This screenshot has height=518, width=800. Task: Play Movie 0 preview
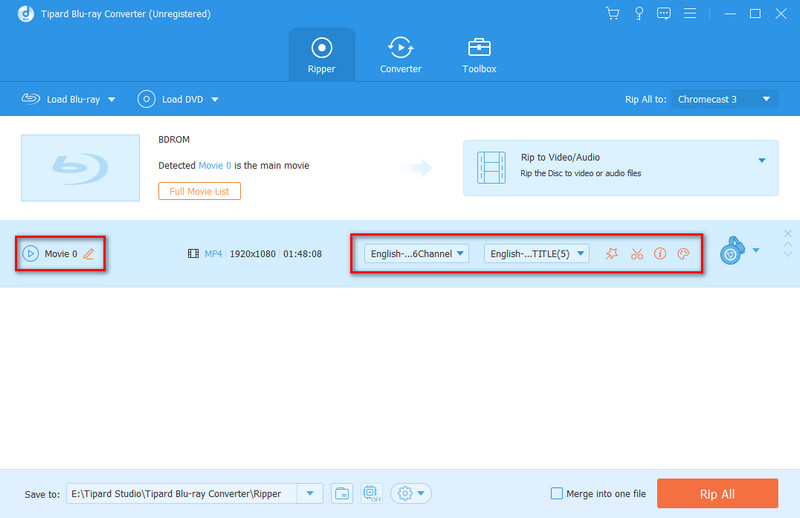coord(31,254)
